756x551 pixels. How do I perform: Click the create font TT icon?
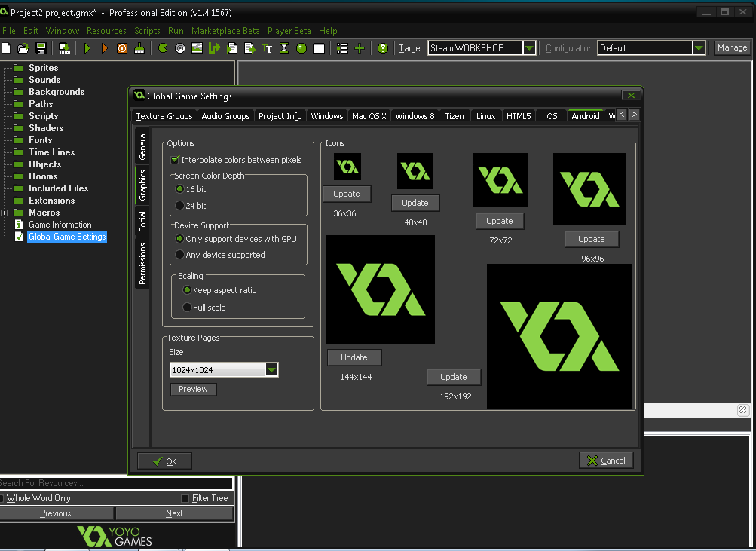pos(267,48)
